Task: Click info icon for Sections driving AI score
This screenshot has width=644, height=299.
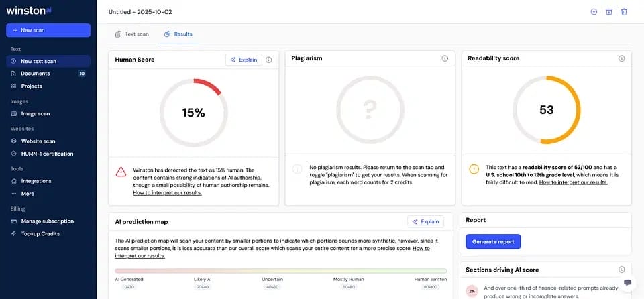Action: coord(621,270)
